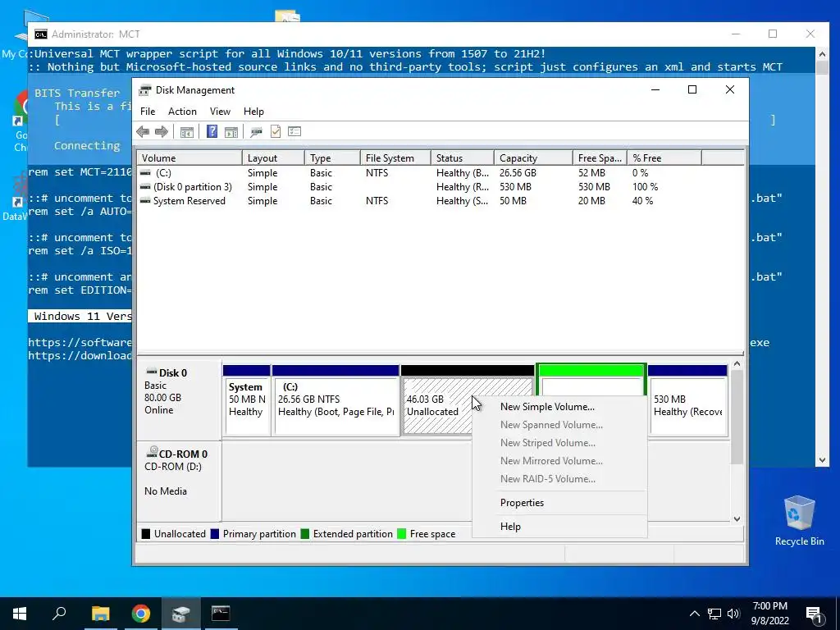The image size is (840, 630).
Task: Select the System 50 MB partition block
Action: [246, 400]
